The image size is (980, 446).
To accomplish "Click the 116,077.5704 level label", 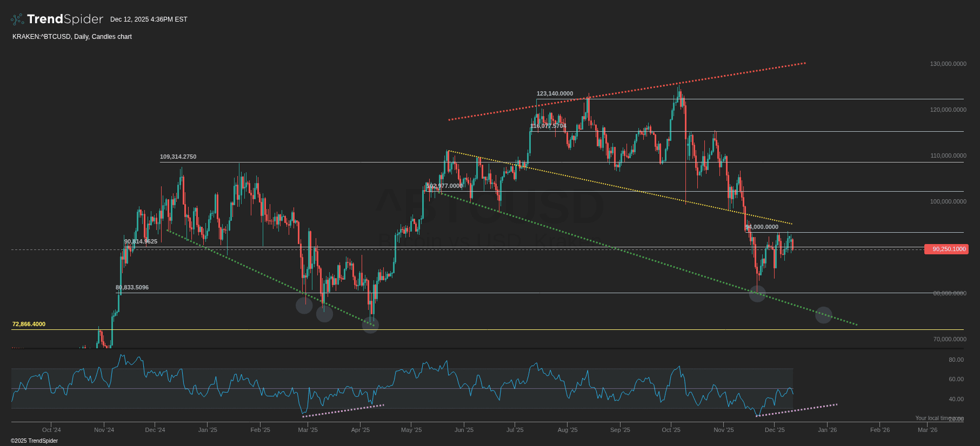I will (549, 126).
